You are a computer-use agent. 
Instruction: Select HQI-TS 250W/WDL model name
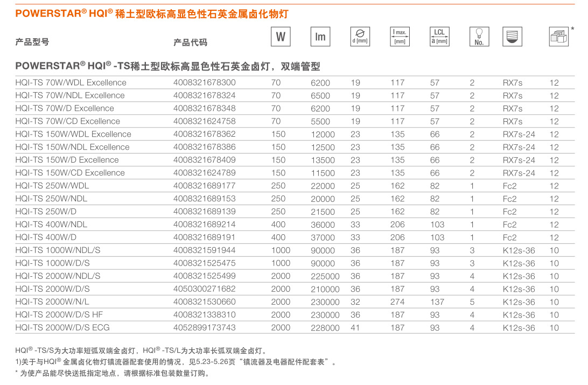click(52, 186)
